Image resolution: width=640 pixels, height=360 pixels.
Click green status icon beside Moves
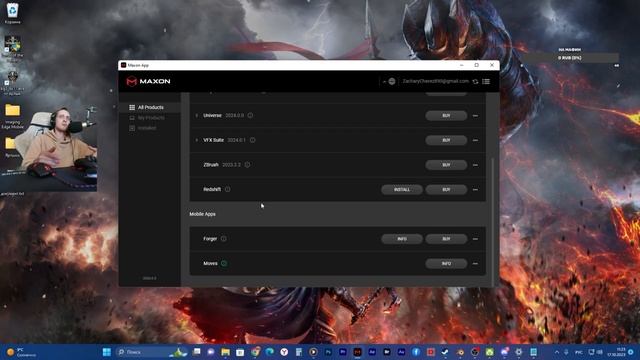coord(224,263)
